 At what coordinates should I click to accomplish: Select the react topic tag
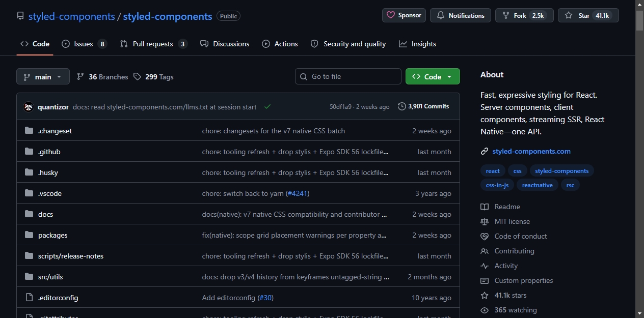coord(493,171)
